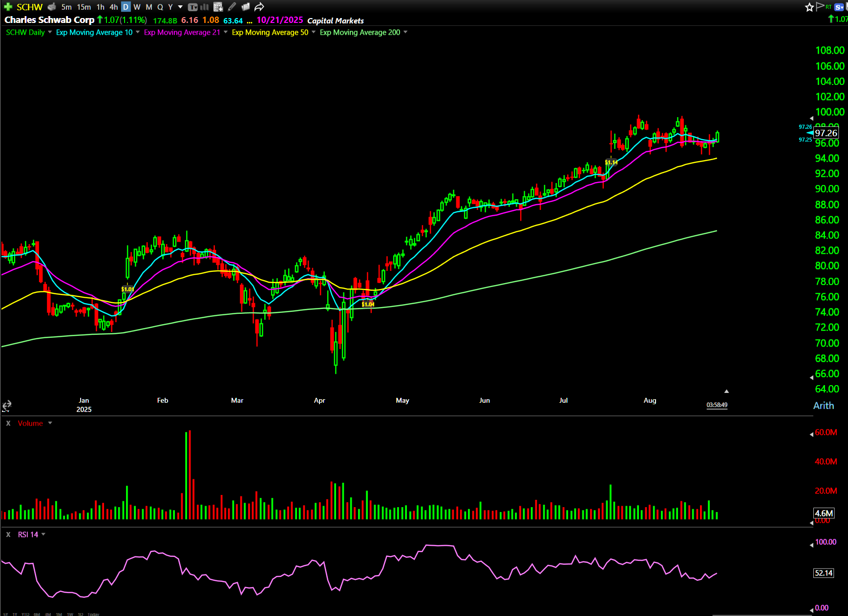Click the share arrow icon
This screenshot has width=848, height=616.
click(x=259, y=7)
